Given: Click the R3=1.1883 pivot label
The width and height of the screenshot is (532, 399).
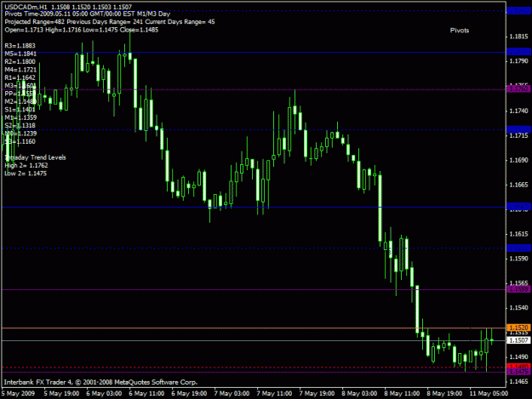Looking at the screenshot, I should [20, 46].
